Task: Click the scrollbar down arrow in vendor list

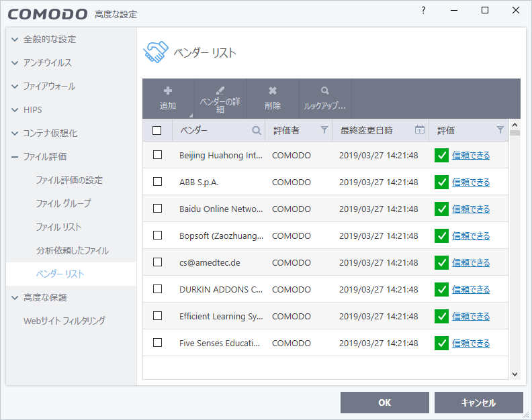Action: 515,374
